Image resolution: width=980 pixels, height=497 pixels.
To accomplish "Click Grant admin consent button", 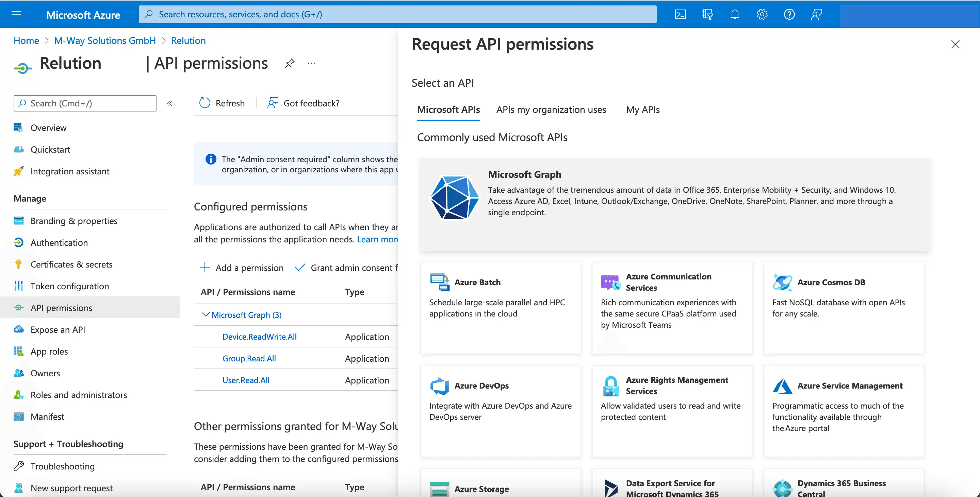I will point(346,268).
